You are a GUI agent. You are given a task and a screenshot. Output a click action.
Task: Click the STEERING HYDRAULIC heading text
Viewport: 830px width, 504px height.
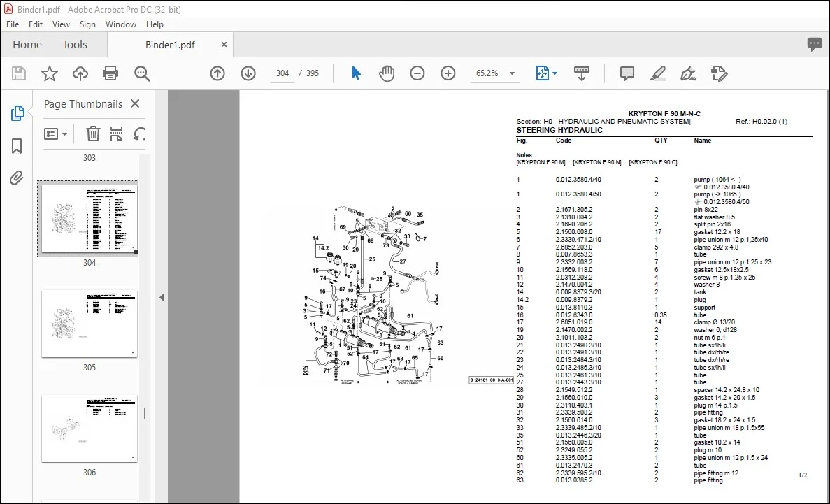pos(559,130)
